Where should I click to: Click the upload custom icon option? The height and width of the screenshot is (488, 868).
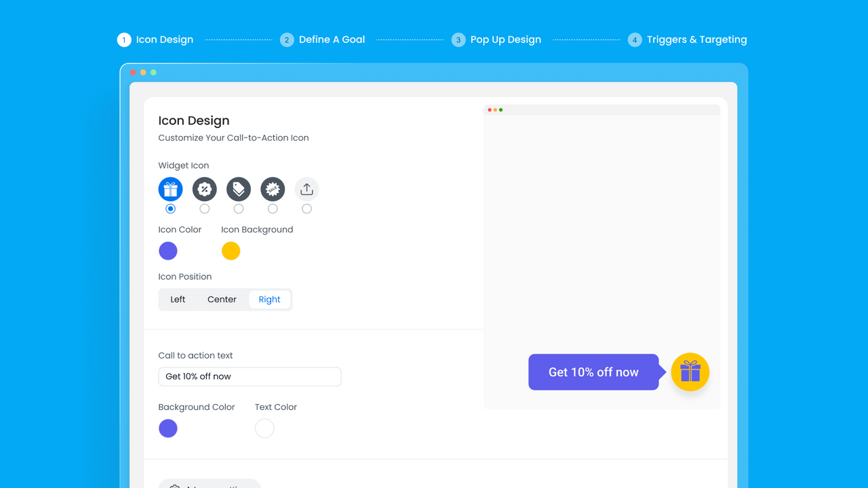307,189
